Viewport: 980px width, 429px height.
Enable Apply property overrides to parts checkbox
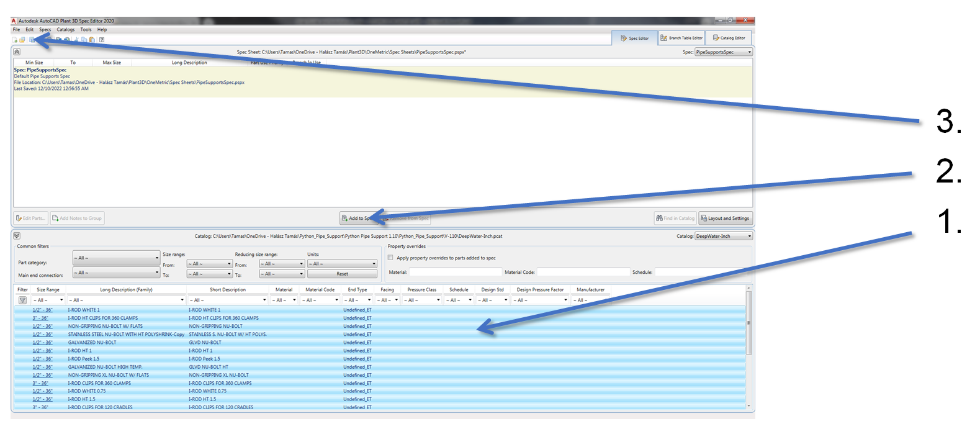(x=390, y=258)
